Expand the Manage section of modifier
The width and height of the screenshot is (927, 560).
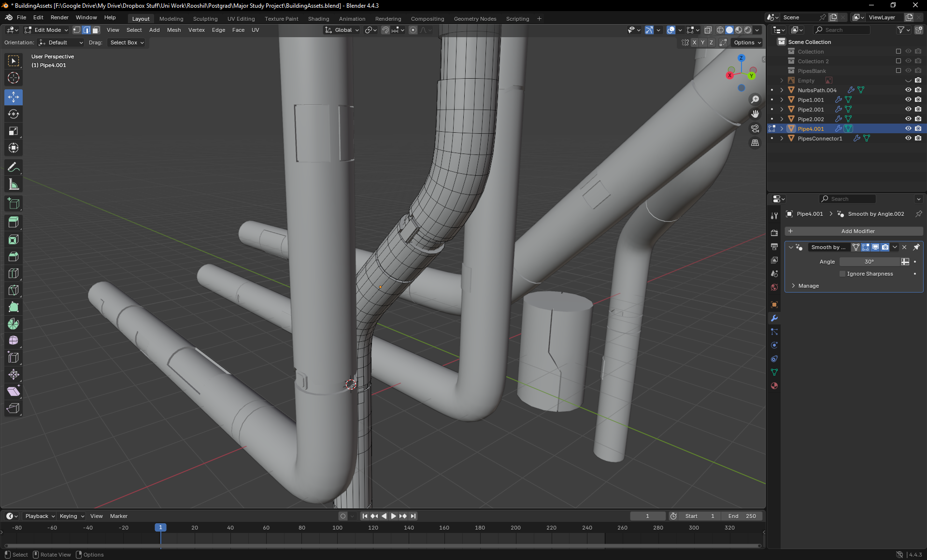pyautogui.click(x=808, y=286)
